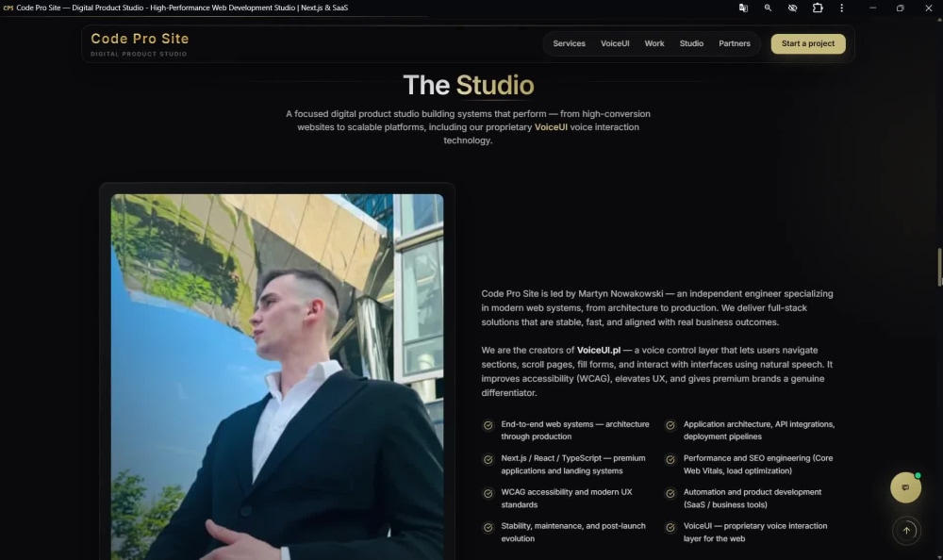The width and height of the screenshot is (943, 560).
Task: Click 'Performance and SEO engineering' list text
Action: [758, 465]
